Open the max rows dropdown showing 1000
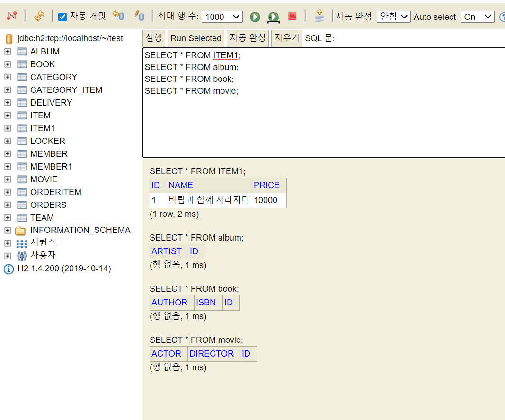The image size is (505, 420). [222, 17]
